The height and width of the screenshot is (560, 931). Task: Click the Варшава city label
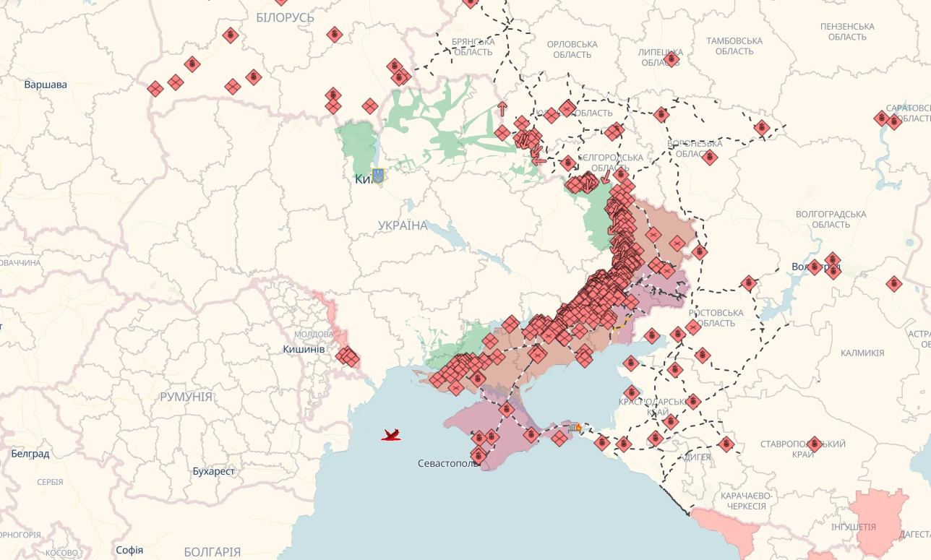click(x=46, y=85)
